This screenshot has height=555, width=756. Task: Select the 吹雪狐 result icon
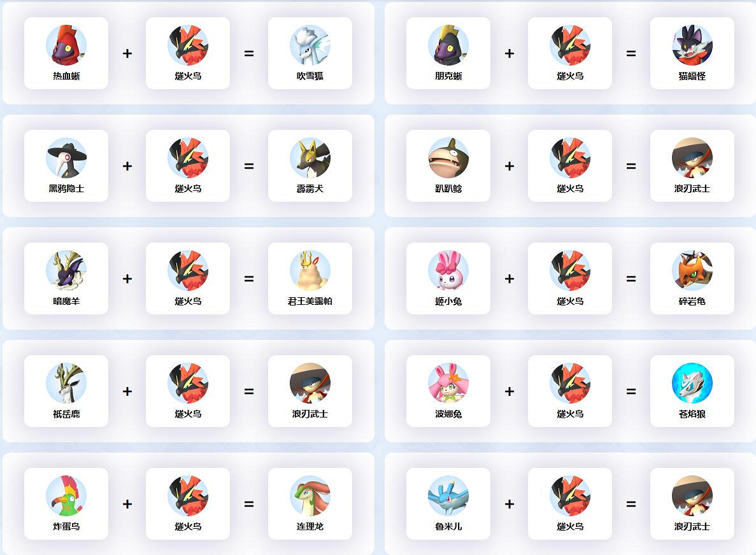310,45
